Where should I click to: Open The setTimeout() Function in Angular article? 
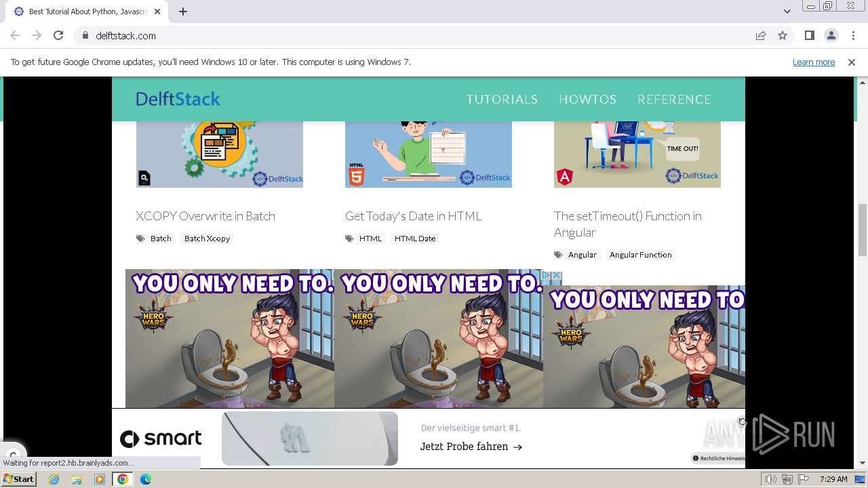[628, 224]
